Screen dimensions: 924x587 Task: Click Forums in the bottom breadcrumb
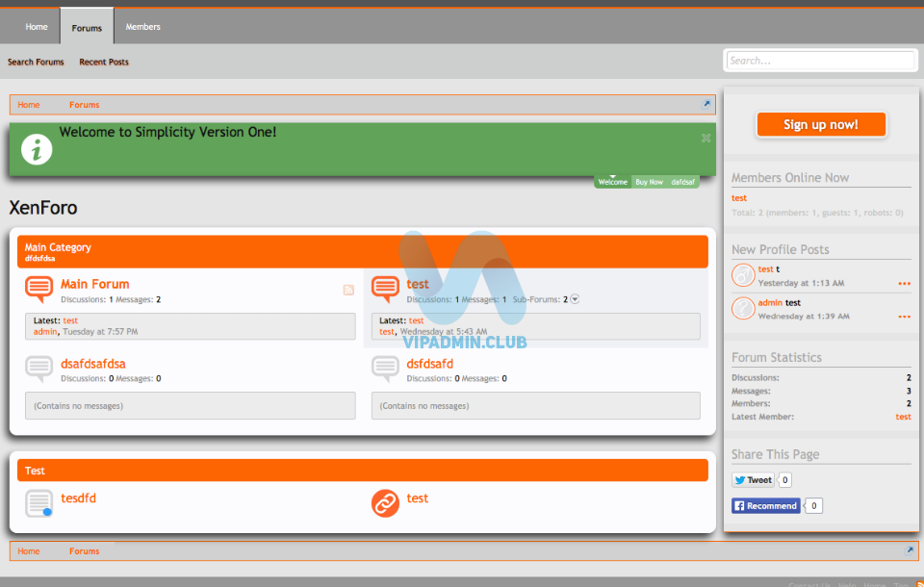point(85,551)
